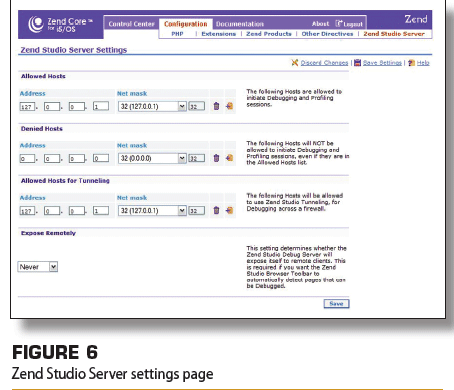Image resolution: width=454 pixels, height=390 pixels.
Task: Click the Discard Changes icon
Action: point(295,63)
